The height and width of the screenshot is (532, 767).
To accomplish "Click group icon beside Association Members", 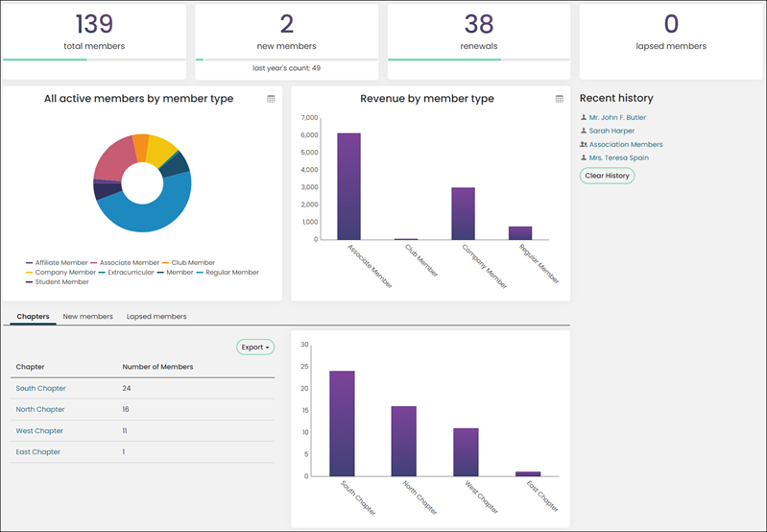I will pyautogui.click(x=584, y=144).
